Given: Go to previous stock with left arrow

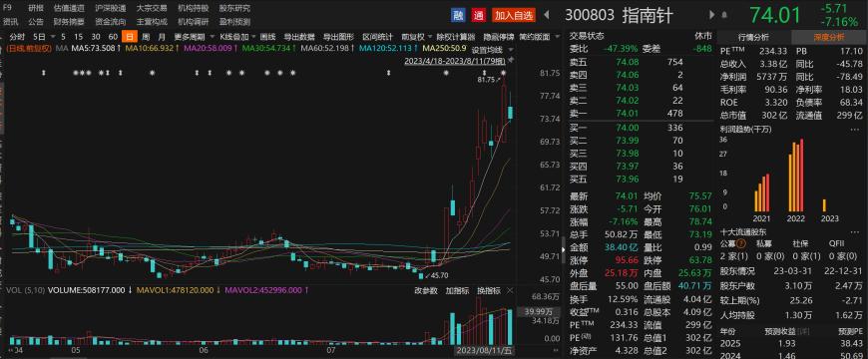Looking at the screenshot, I should (x=547, y=16).
